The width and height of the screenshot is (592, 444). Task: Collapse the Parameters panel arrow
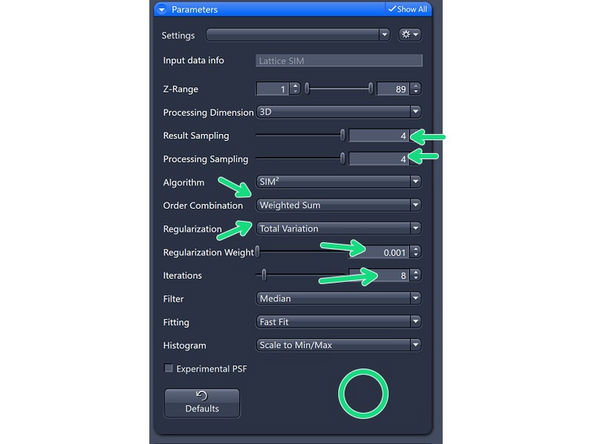coord(162,10)
